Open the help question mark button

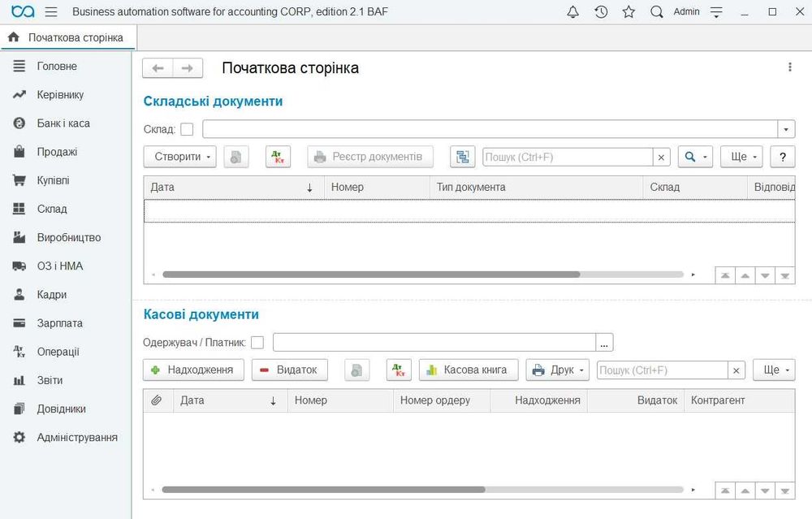(x=783, y=157)
